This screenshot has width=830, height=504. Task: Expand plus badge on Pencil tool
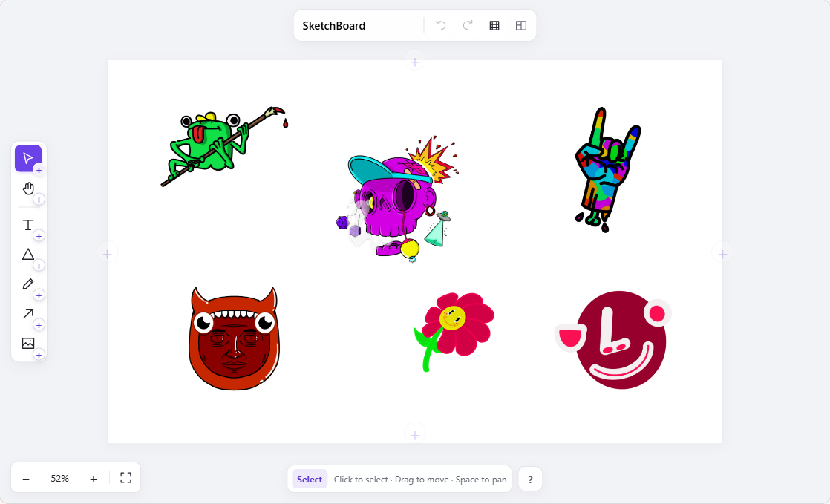click(x=39, y=295)
